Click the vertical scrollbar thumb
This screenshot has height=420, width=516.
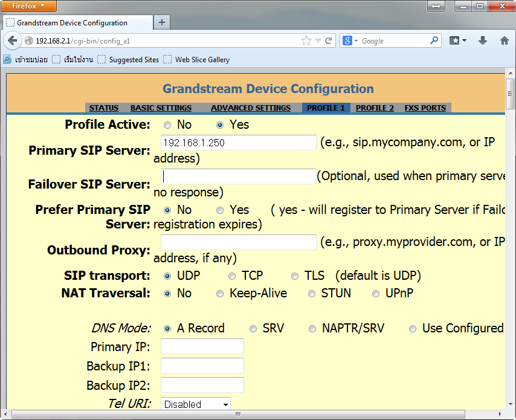(510, 94)
